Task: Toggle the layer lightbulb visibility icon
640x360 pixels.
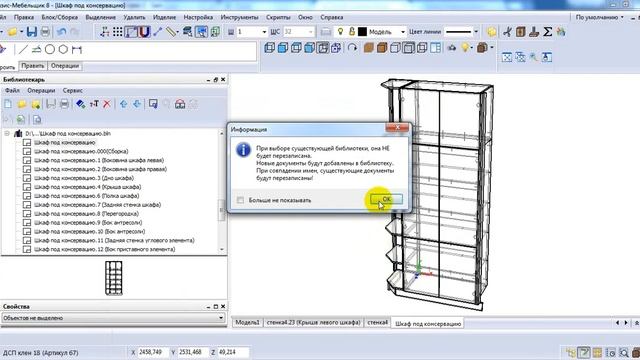Action: pyautogui.click(x=340, y=31)
